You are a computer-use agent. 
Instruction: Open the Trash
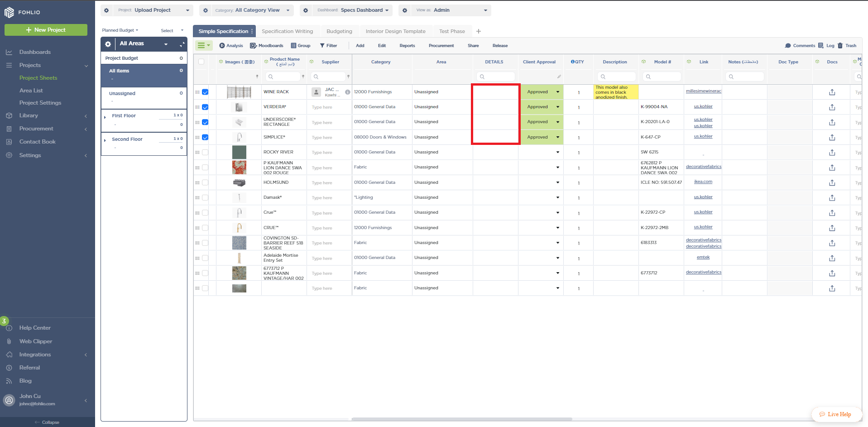[x=847, y=46]
